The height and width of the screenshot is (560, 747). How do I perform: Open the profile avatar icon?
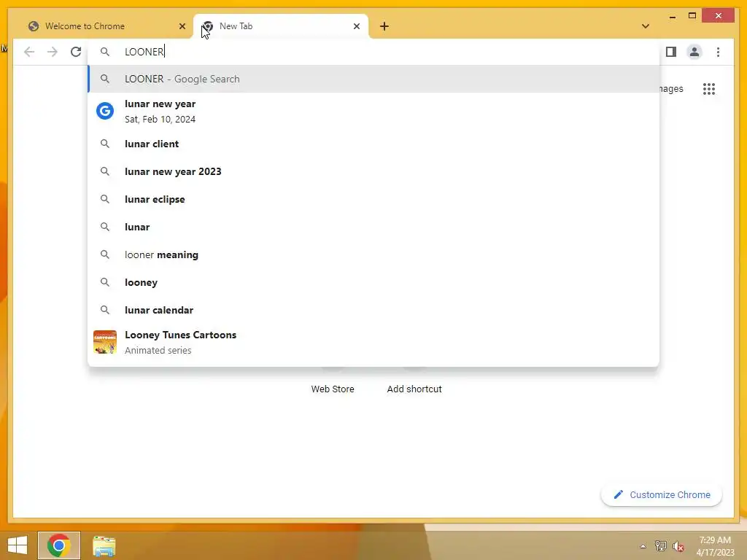point(694,52)
